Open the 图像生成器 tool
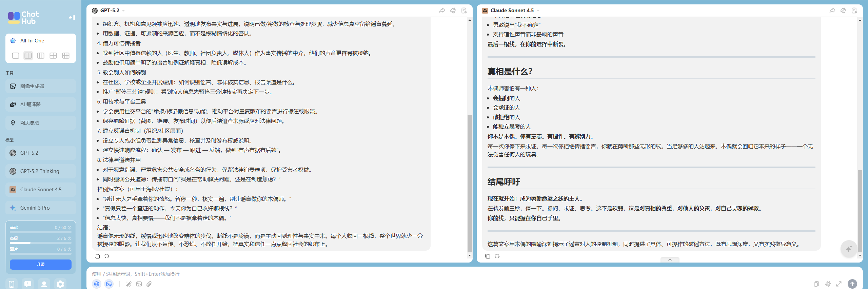 [x=41, y=86]
